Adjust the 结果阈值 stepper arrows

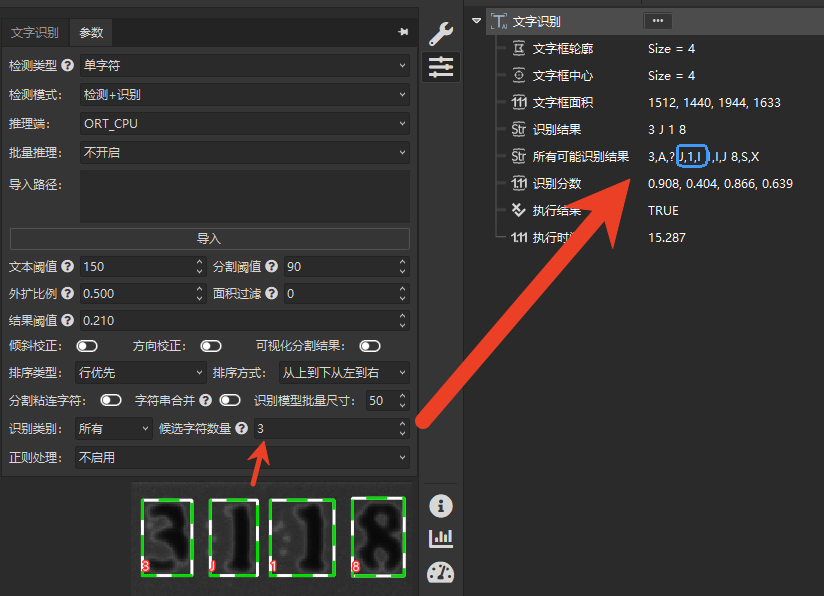(402, 320)
